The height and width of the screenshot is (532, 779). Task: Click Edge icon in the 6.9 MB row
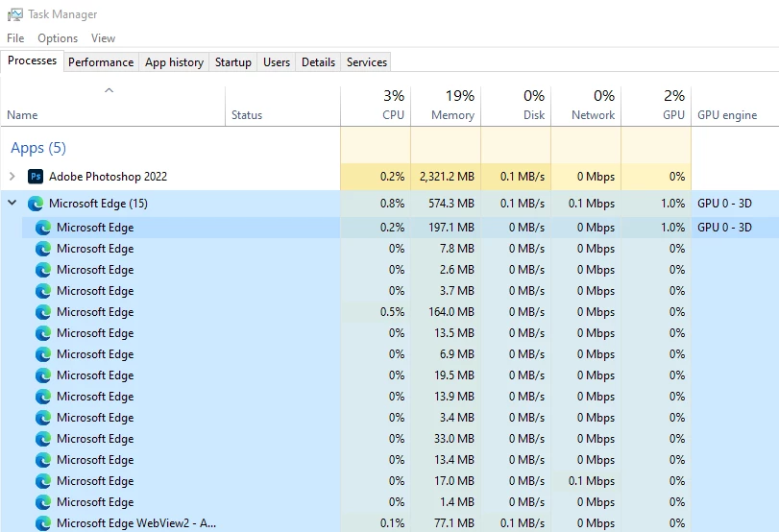(43, 354)
